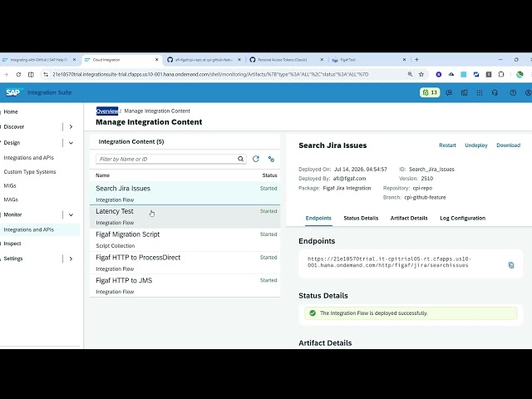The width and height of the screenshot is (532, 399).
Task: Download the Search Jira Issues artifact
Action: pyautogui.click(x=508, y=145)
